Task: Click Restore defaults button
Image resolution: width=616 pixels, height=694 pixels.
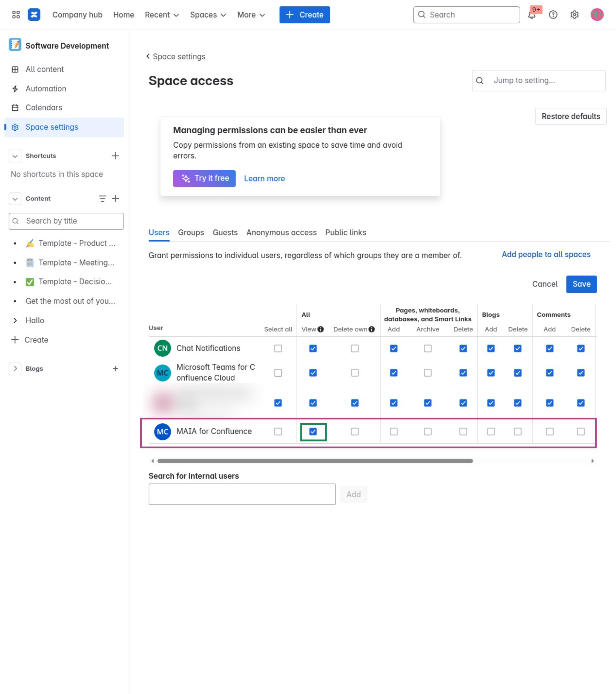Action: click(571, 116)
